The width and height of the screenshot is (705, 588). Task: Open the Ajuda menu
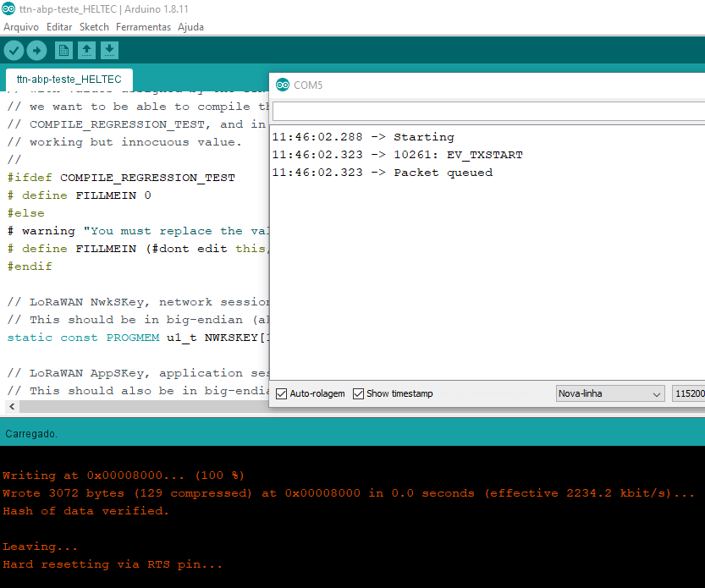(x=190, y=27)
